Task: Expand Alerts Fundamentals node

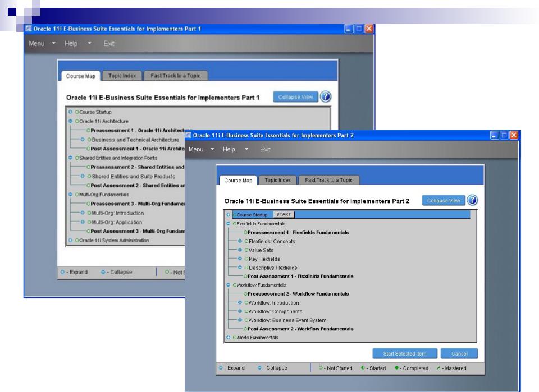Action: pyautogui.click(x=228, y=338)
